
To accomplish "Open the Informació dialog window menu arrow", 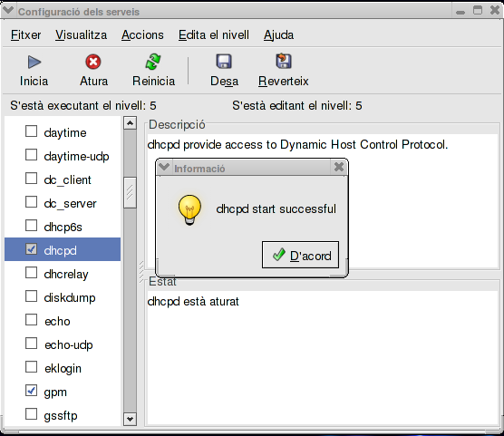I will tap(164, 167).
